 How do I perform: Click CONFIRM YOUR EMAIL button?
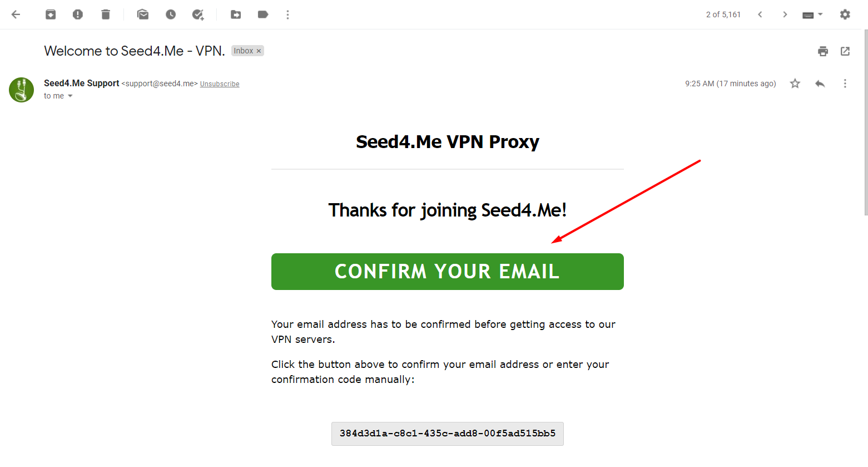click(x=447, y=272)
